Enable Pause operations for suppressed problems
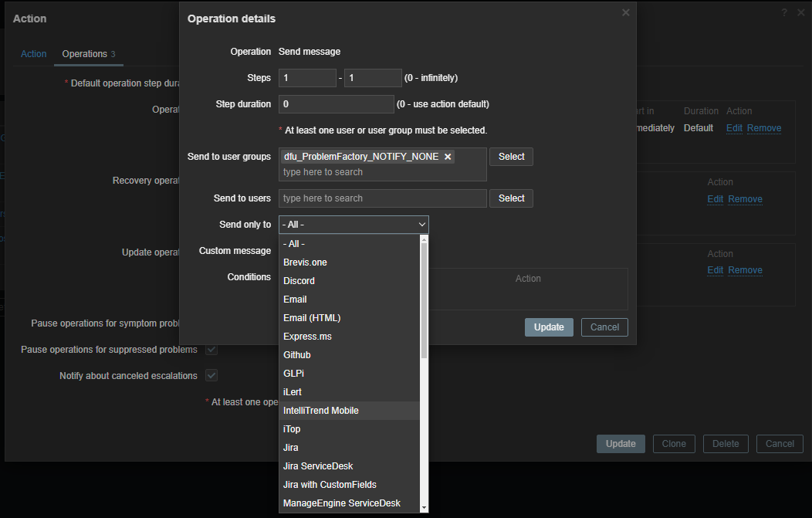Screen dimensions: 812x518 click(211, 350)
